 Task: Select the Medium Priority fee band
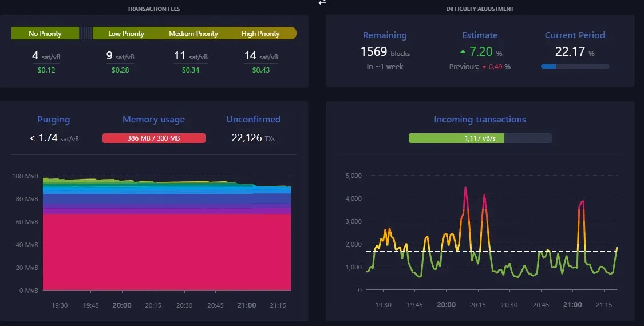(x=193, y=34)
